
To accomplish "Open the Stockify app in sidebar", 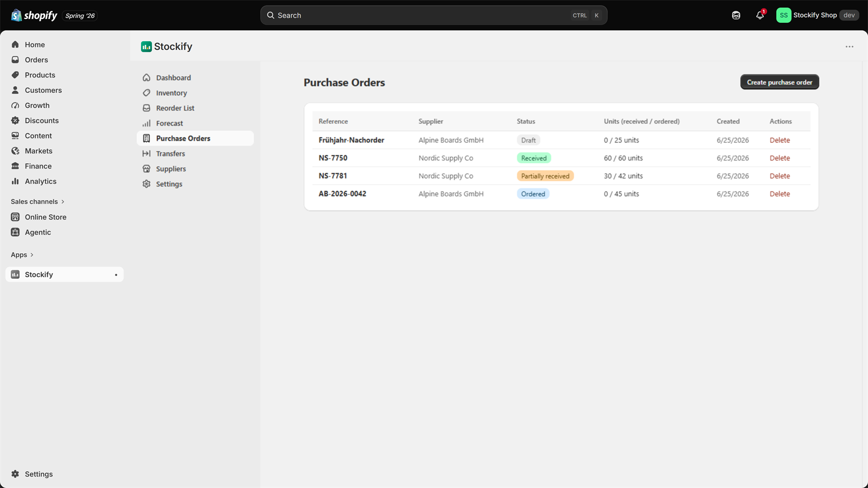I will pos(65,274).
